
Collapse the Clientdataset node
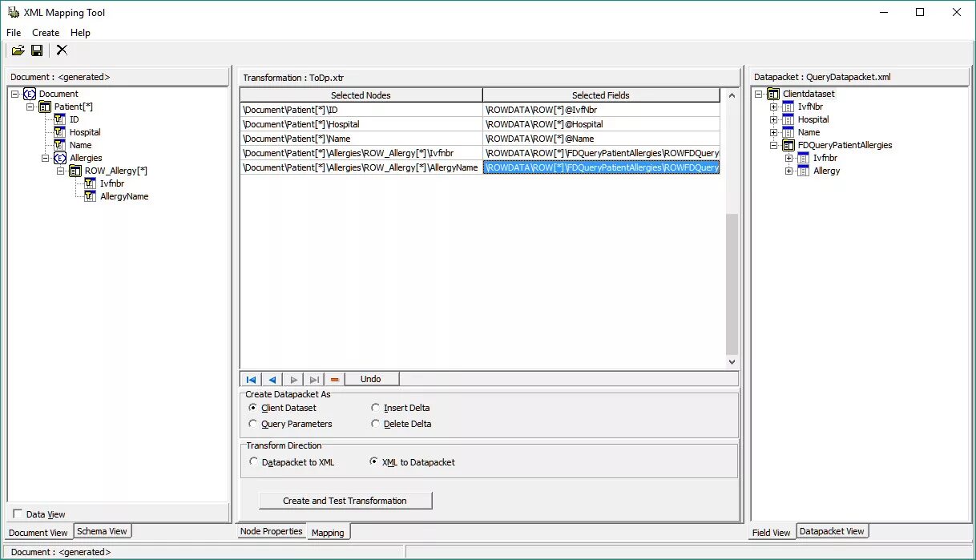pos(759,94)
